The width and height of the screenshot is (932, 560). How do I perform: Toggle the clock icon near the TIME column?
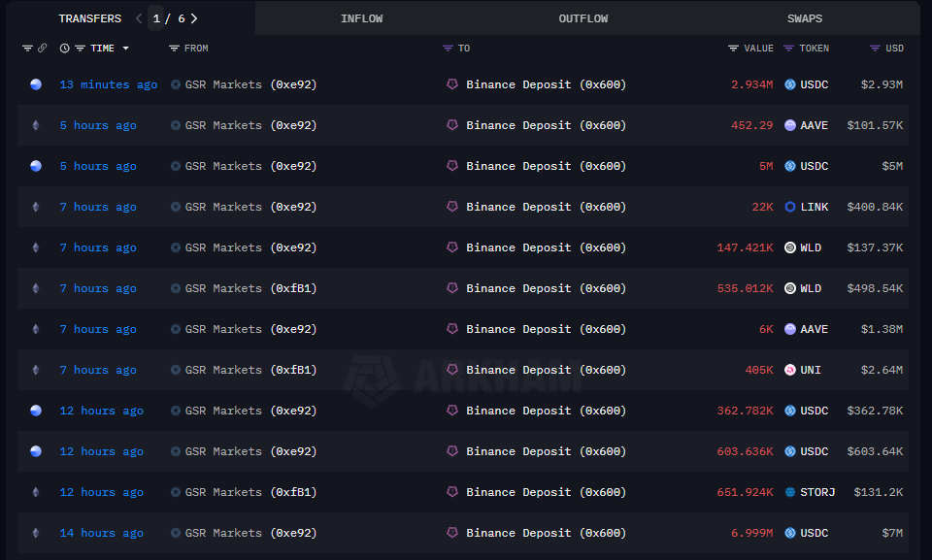point(63,48)
